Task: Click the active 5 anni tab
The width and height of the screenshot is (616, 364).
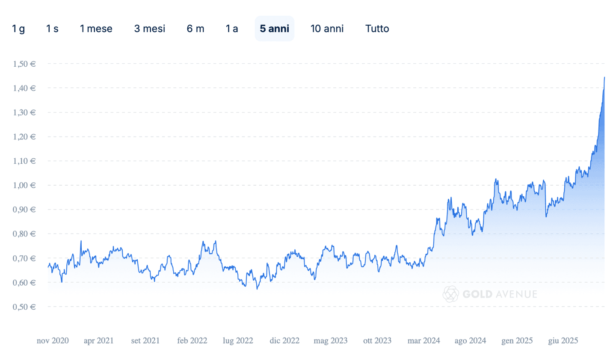Action: click(275, 29)
